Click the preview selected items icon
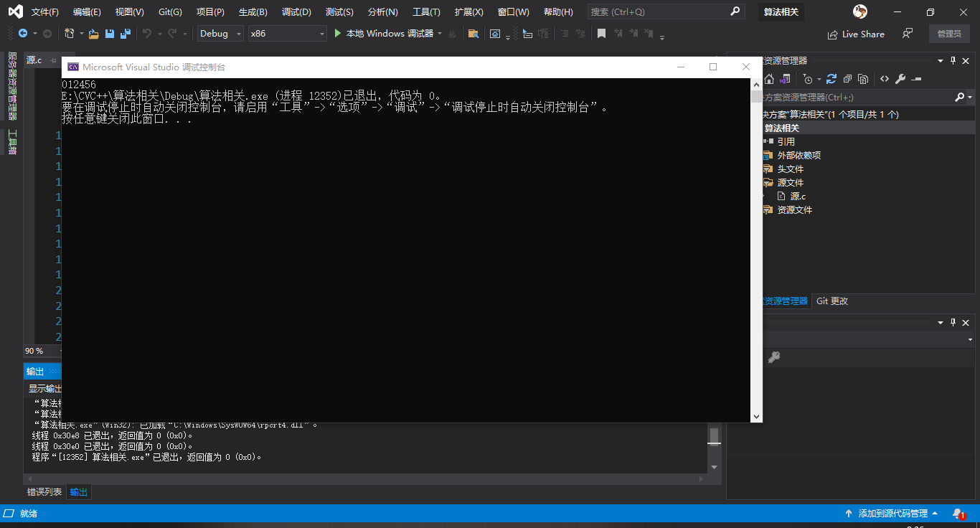 pos(916,79)
